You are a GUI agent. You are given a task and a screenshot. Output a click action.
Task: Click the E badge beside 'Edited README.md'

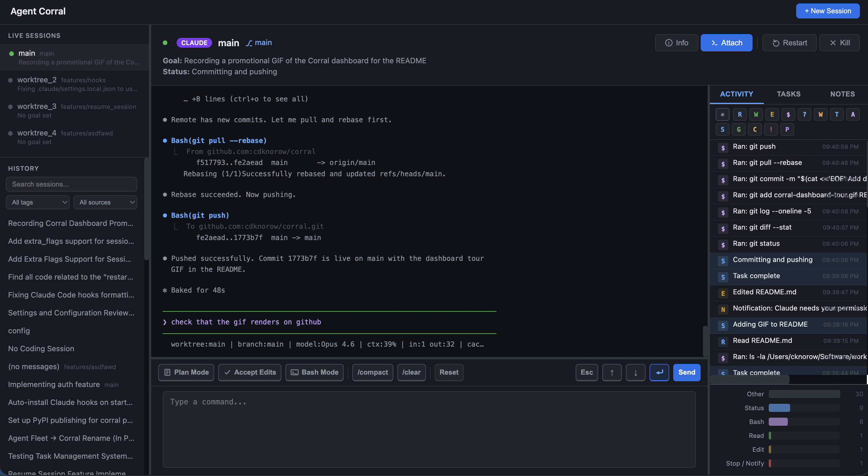tap(723, 293)
